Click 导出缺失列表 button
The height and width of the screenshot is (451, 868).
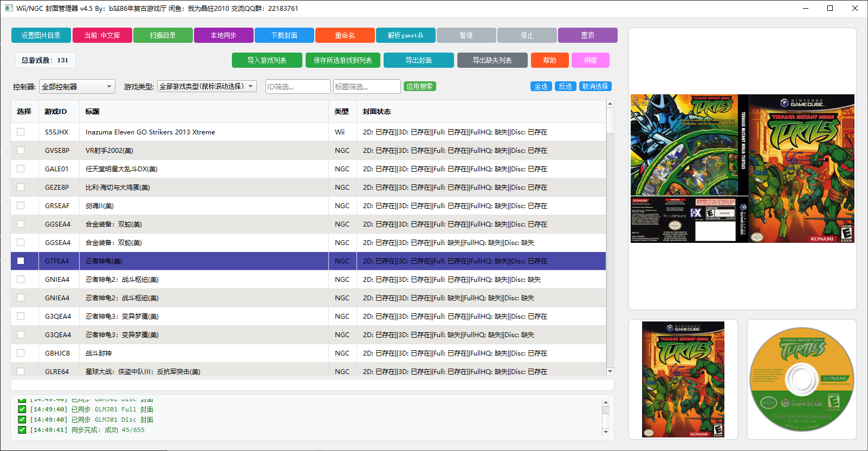493,60
